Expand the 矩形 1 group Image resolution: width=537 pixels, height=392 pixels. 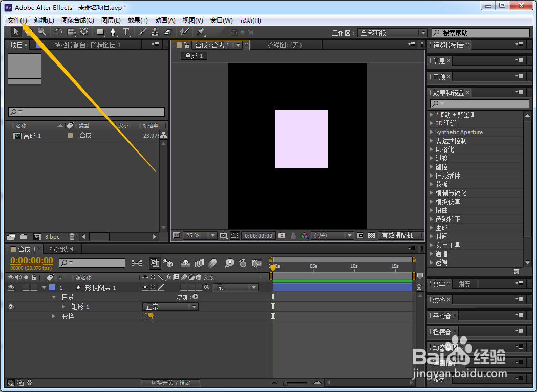pyautogui.click(x=63, y=307)
